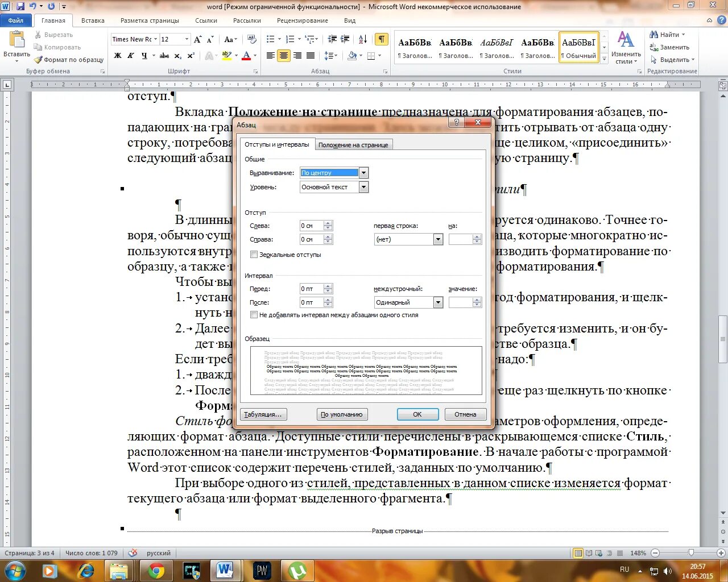Increase the Перед spacing with stepper

pyautogui.click(x=328, y=286)
